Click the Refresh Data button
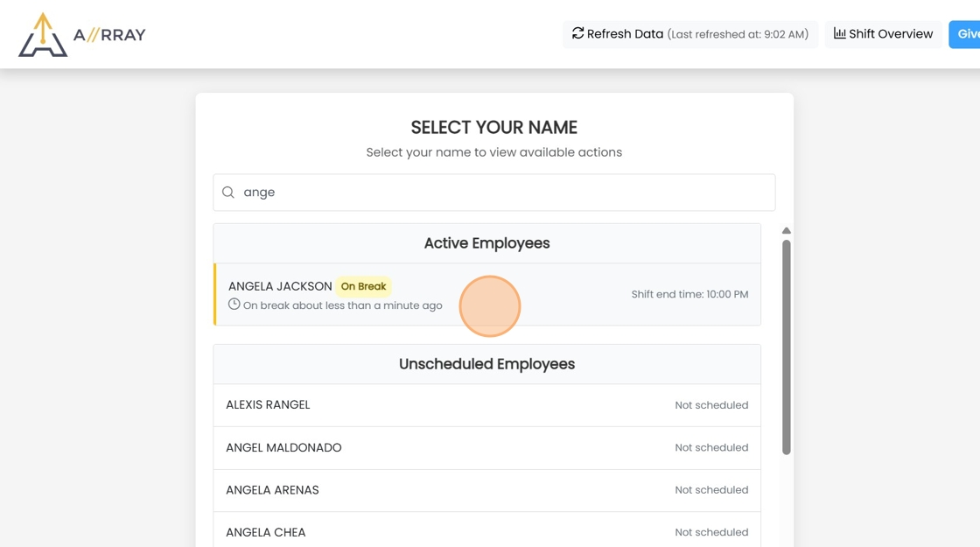This screenshot has width=980, height=547. point(690,34)
